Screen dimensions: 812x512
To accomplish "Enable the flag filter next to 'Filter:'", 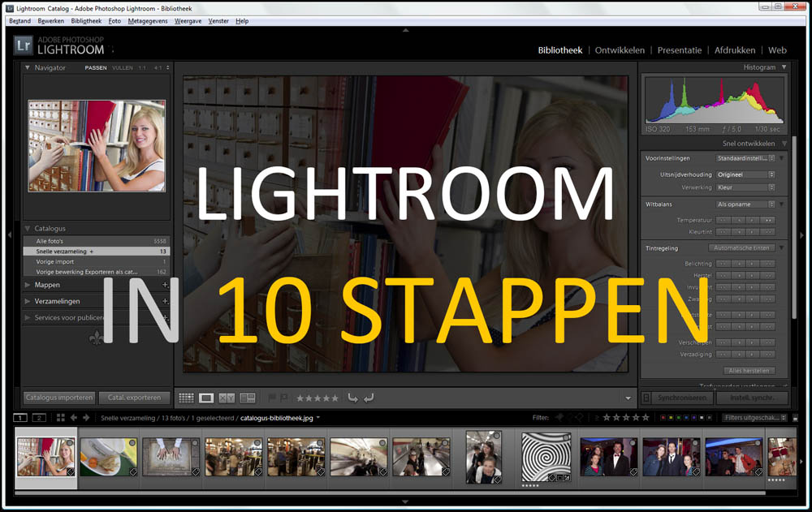I will point(559,417).
